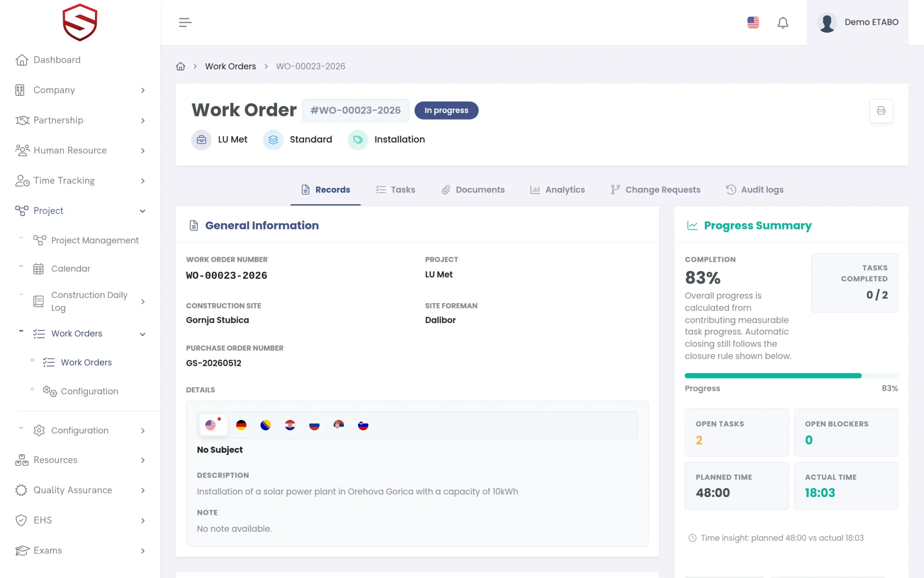Image resolution: width=924 pixels, height=578 pixels.
Task: Expand the Company menu
Action: pyautogui.click(x=80, y=90)
